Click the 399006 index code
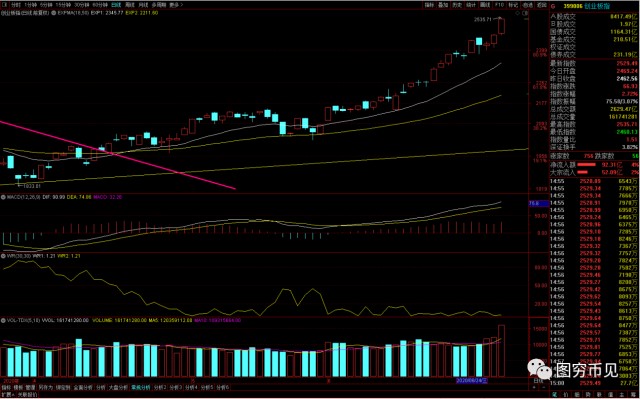The width and height of the screenshot is (640, 399). click(x=573, y=6)
